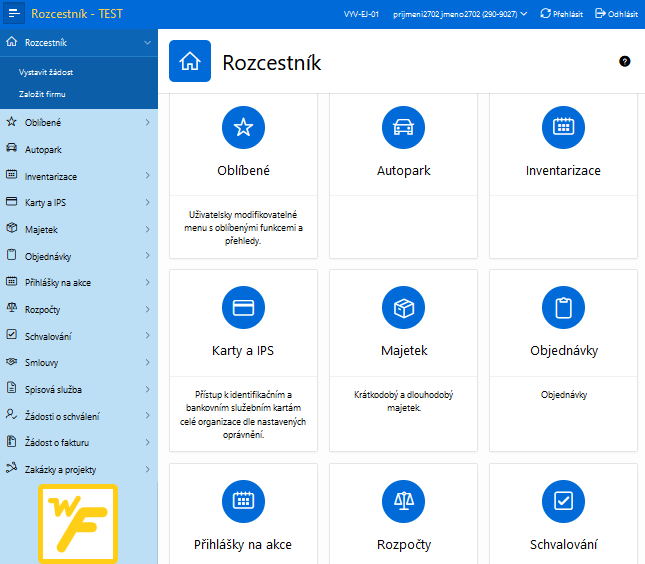The width and height of the screenshot is (645, 564).
Task: Click the sidebar person icon for Žádosti o schválení
Action: 12,414
